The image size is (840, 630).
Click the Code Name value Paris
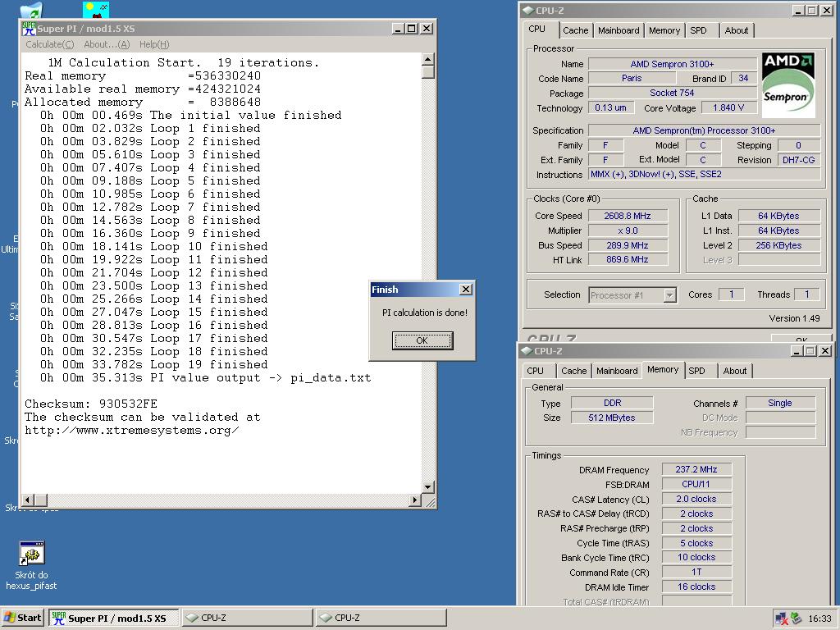point(632,78)
